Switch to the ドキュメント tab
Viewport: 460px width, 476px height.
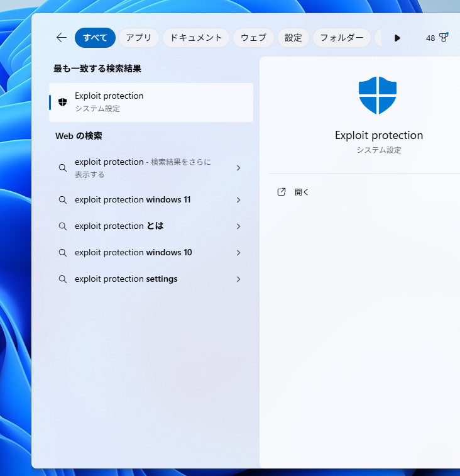pos(196,38)
